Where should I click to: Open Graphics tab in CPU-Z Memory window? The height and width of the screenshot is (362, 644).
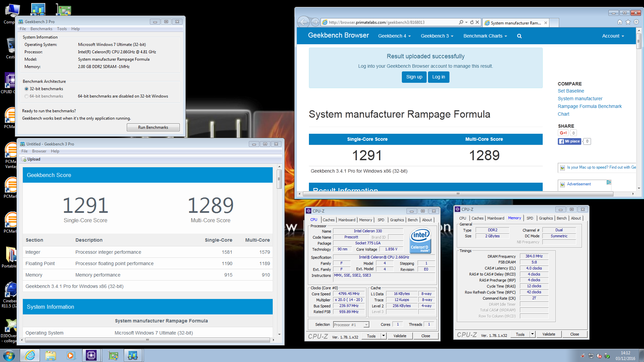coord(546,218)
